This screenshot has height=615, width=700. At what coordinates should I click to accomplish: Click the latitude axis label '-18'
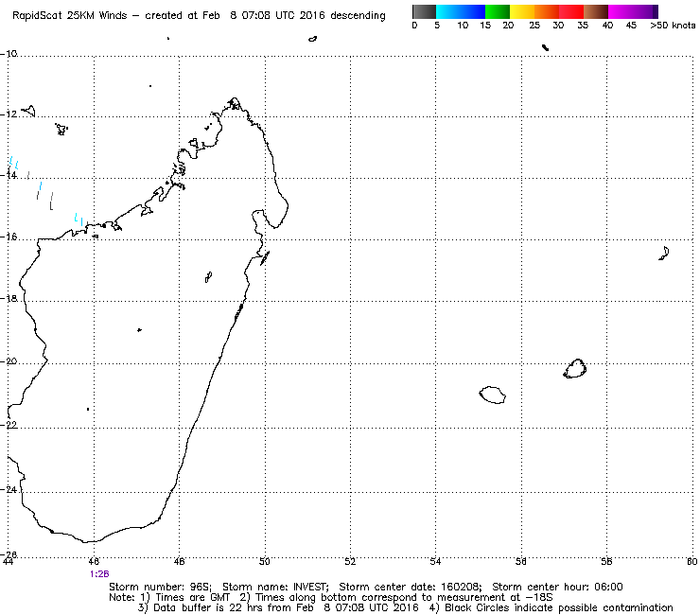coord(9,298)
